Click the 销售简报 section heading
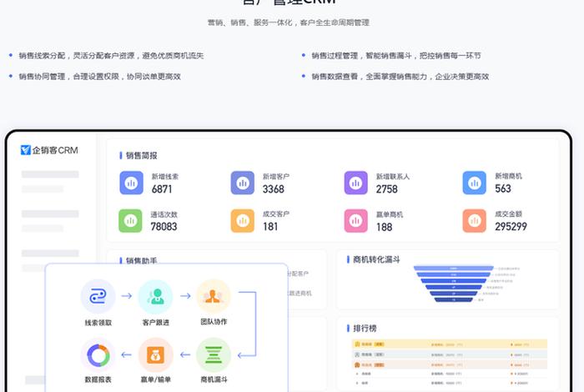Image resolution: width=584 pixels, height=392 pixels. click(141, 155)
